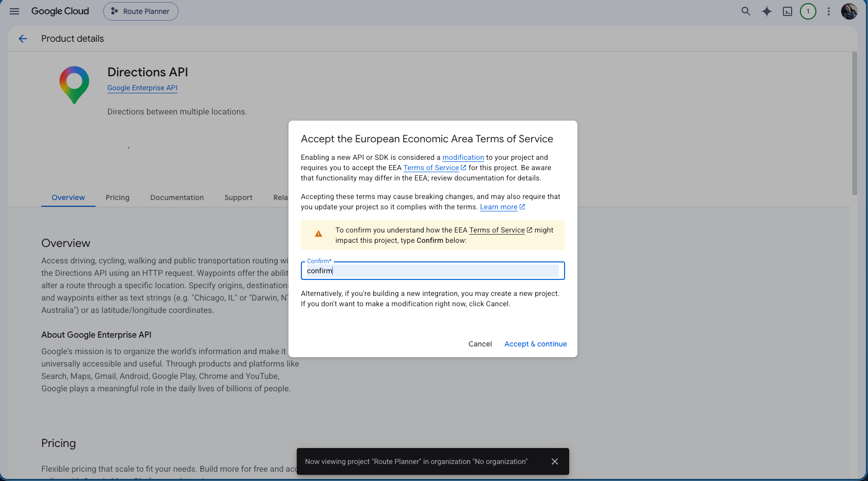Activate the Cloud Shell terminal icon
The width and height of the screenshot is (868, 481).
click(x=787, y=11)
